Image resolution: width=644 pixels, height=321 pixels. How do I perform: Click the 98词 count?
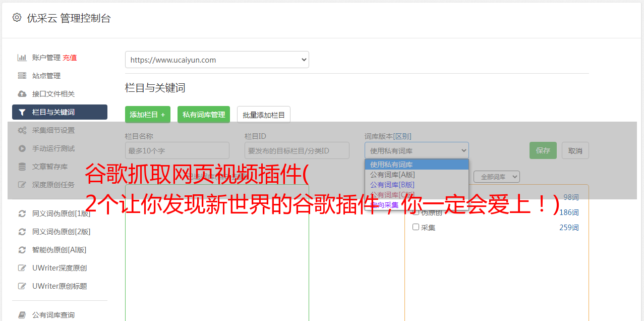click(571, 197)
